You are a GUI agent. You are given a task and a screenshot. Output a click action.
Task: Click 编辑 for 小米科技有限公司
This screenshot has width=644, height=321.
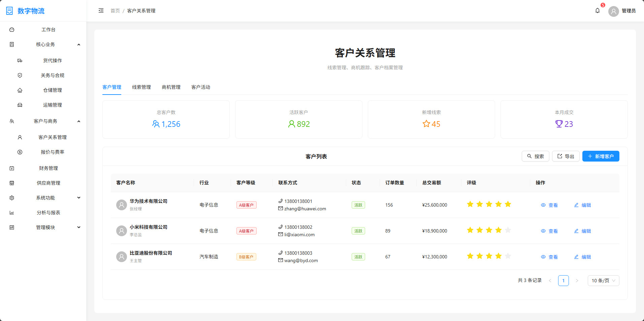coord(582,231)
